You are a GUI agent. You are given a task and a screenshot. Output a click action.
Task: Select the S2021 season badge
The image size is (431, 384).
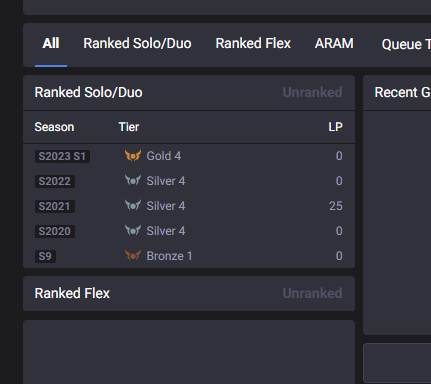pos(55,206)
